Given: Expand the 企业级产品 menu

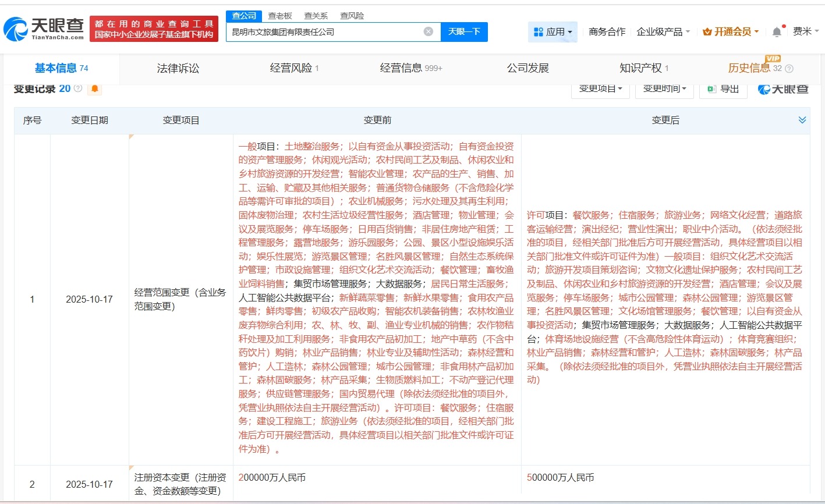Looking at the screenshot, I should click(663, 32).
